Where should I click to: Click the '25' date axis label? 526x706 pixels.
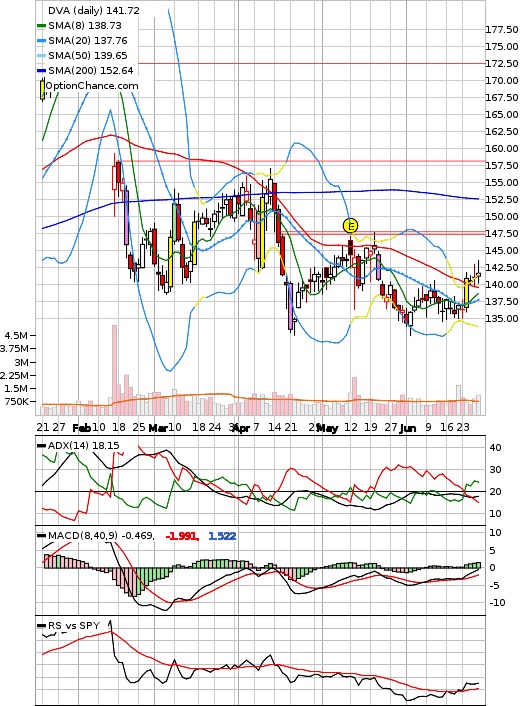(139, 427)
